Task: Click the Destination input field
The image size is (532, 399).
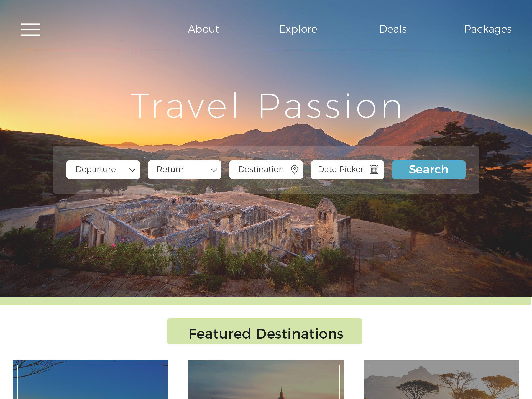Action: click(x=266, y=170)
